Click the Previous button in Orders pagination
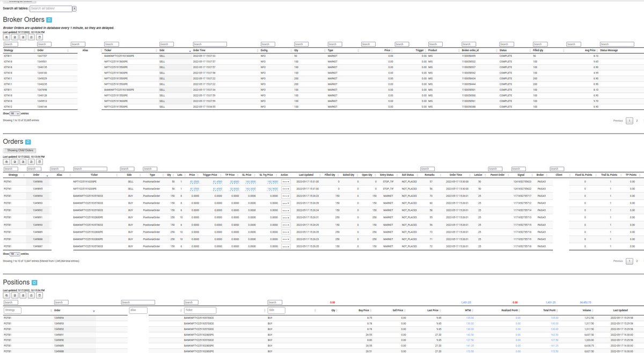Viewport: 644px width, 353px height. click(618, 261)
